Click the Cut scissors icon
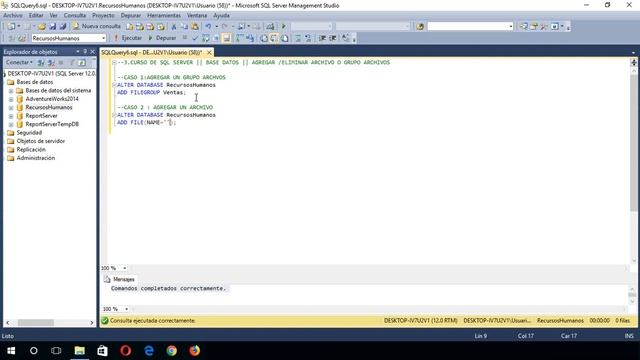 tap(173, 27)
